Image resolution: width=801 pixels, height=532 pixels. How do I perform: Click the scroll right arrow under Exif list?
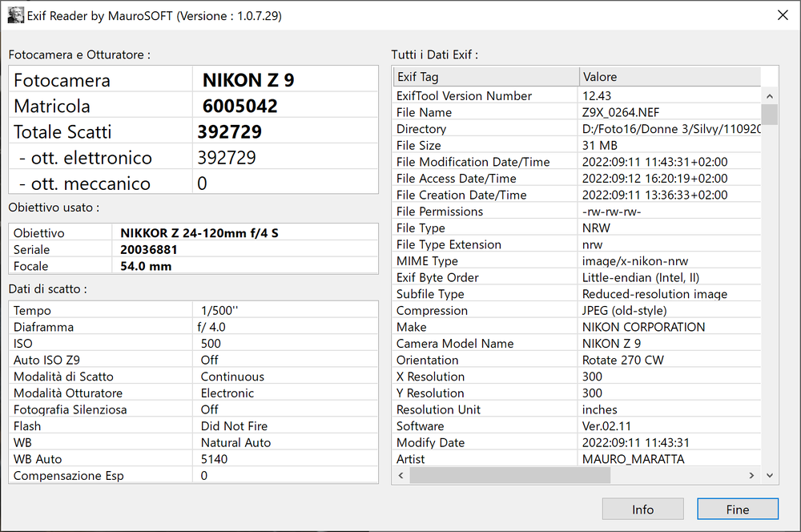[751, 475]
